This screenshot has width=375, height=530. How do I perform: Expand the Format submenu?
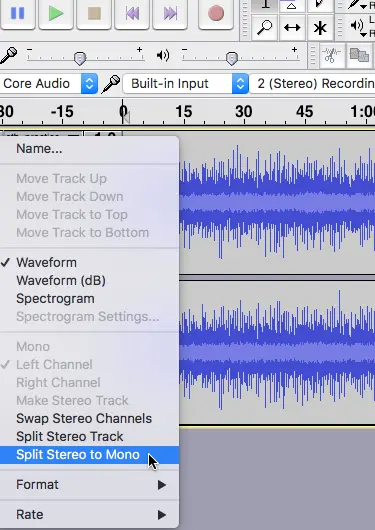90,485
